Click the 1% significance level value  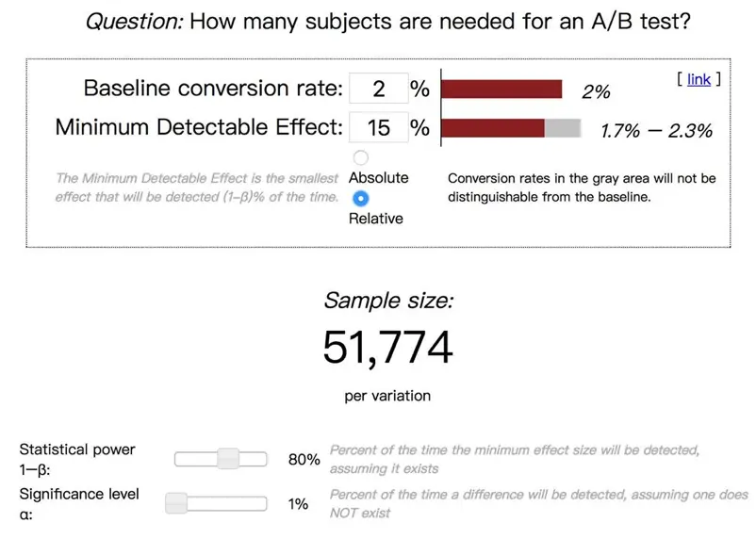click(298, 504)
